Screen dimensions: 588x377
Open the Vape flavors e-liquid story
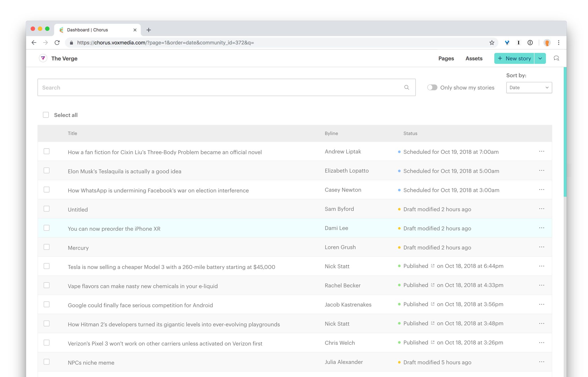click(x=143, y=286)
